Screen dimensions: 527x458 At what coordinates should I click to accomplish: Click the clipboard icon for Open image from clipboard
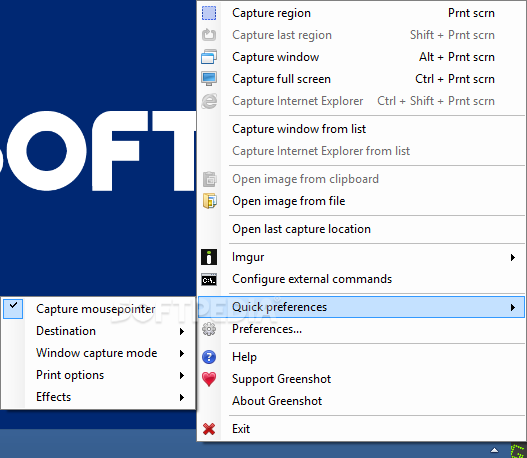210,179
